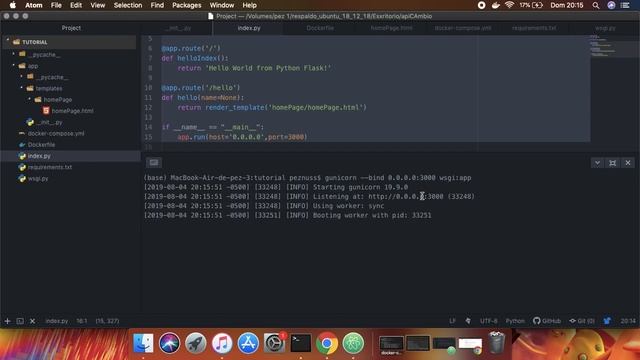Viewport: 640px width, 360px height.
Task: Click the terminal input keyboard icon
Action: coord(153,162)
